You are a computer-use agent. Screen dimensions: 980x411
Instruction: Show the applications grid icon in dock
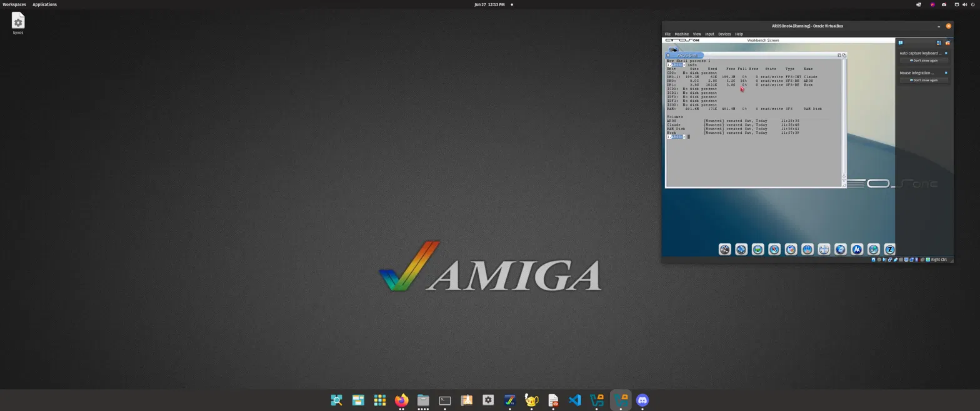pos(379,400)
